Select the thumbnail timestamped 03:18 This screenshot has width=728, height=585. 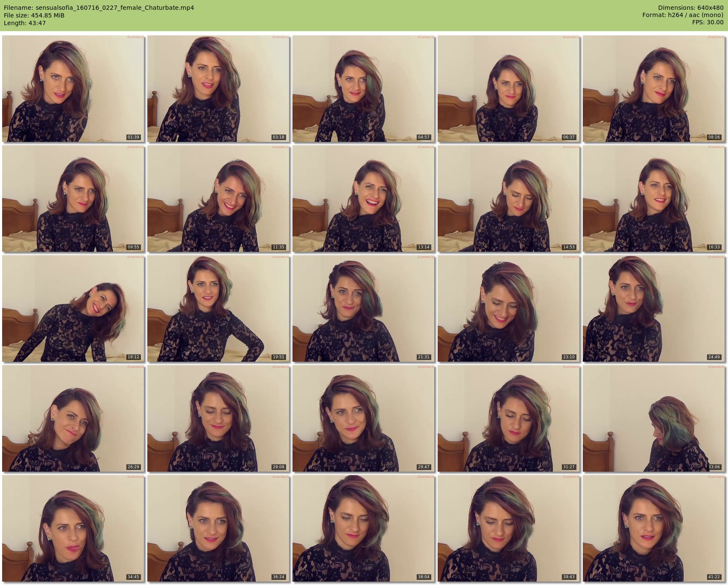point(218,89)
